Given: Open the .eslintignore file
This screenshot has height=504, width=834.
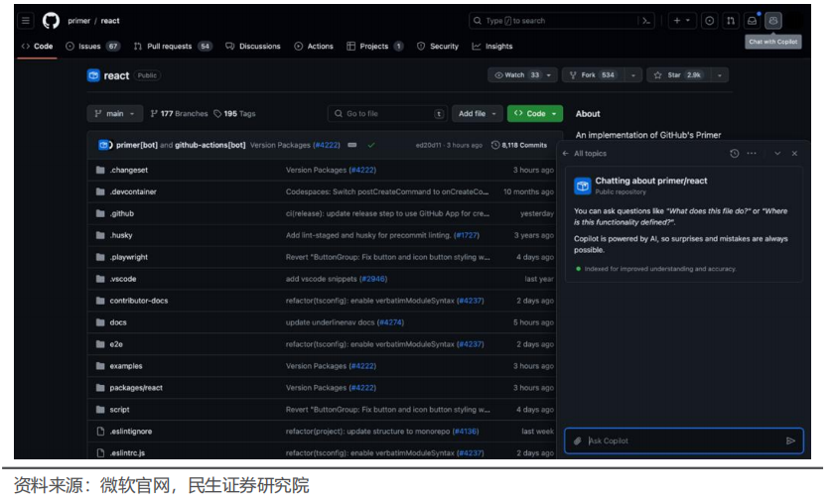Looking at the screenshot, I should point(131,432).
